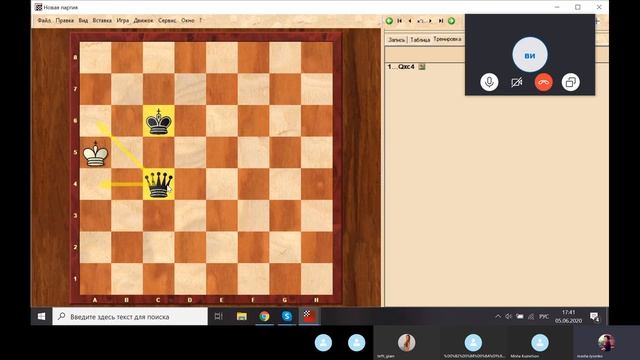The image size is (640, 360).
Task: Open the ? help menu
Action: 200,20
